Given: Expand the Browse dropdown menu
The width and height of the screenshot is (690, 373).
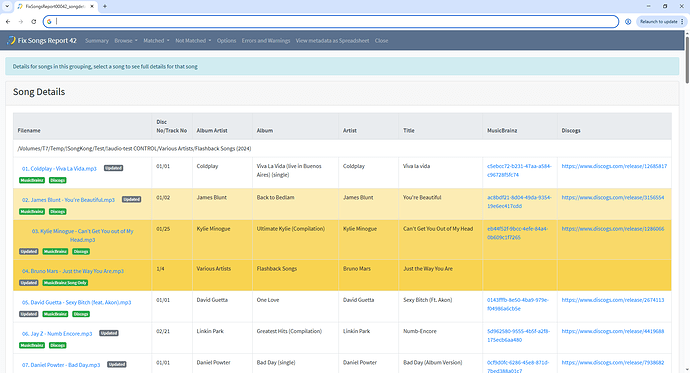Looking at the screenshot, I should (126, 40).
